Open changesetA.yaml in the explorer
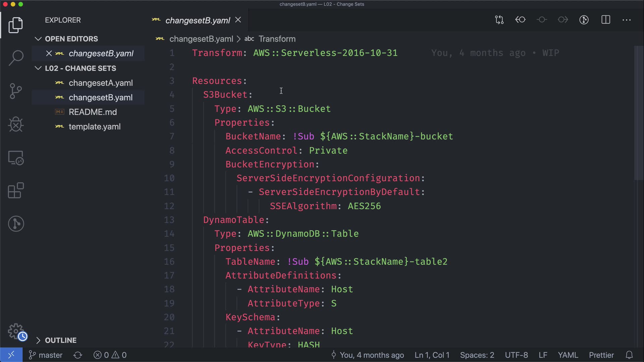The width and height of the screenshot is (644, 362). (101, 83)
